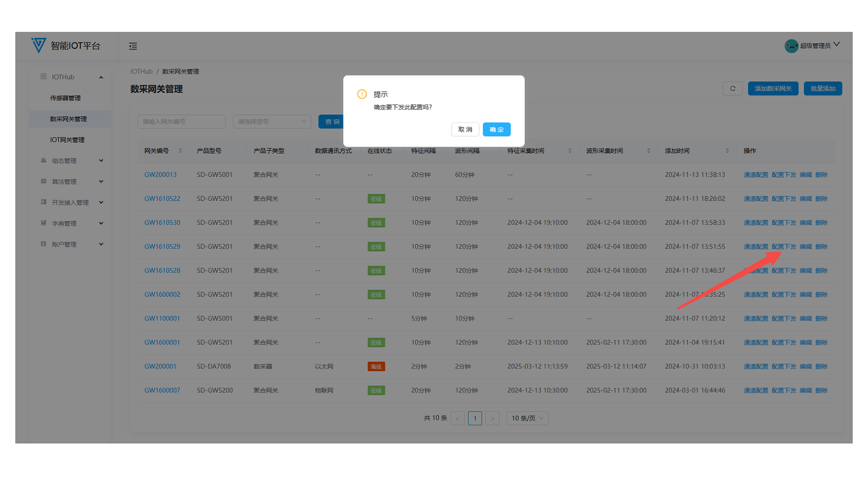Expand 字典管理 menu
The image size is (868, 488).
(70, 224)
